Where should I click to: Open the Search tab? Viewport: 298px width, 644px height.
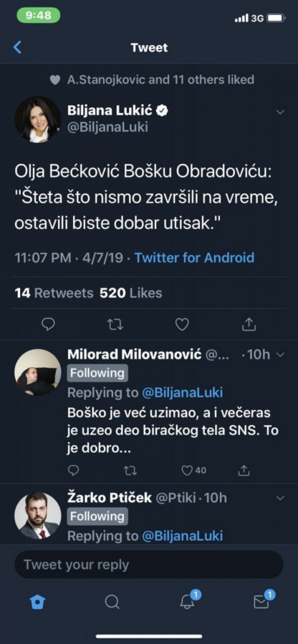(112, 602)
